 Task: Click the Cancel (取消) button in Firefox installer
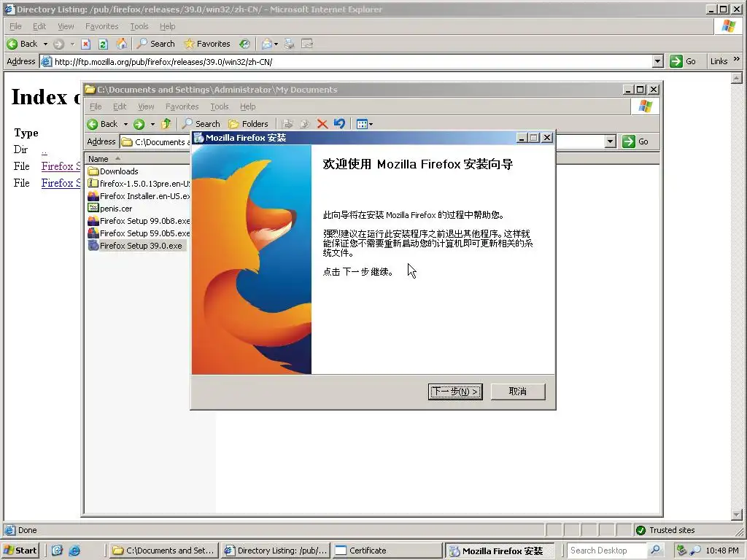[518, 392]
